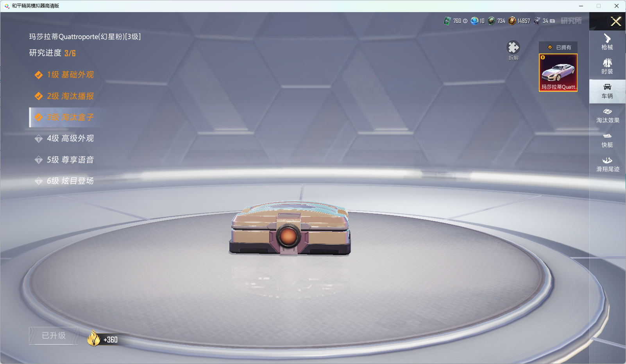
Task: Close the research lab with gold X
Action: pyautogui.click(x=616, y=21)
